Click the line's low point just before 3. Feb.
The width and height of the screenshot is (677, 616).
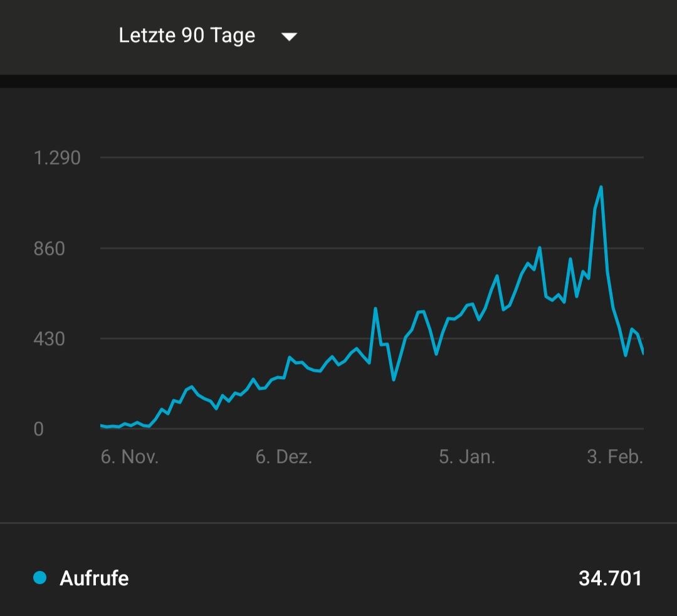626,355
